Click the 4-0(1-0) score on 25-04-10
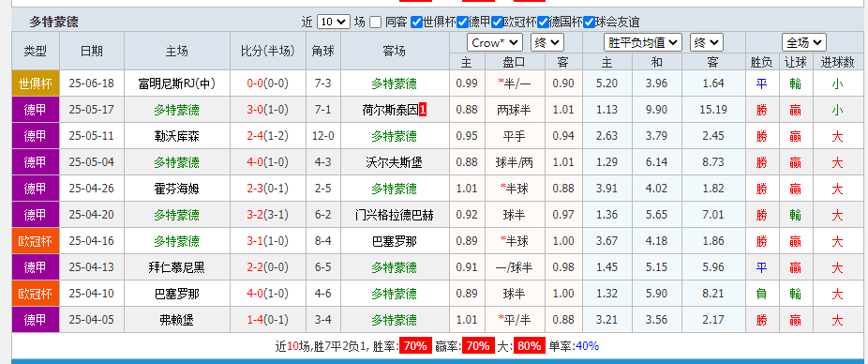 tap(267, 294)
